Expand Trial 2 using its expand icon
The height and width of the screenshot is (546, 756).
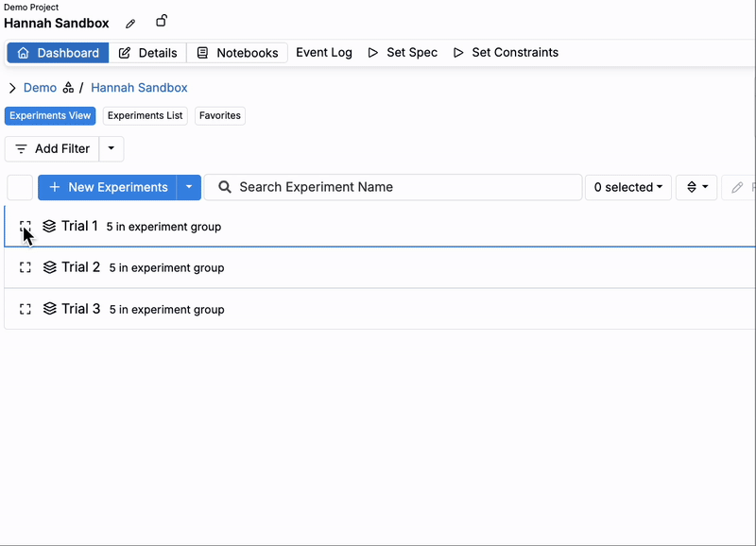26,267
